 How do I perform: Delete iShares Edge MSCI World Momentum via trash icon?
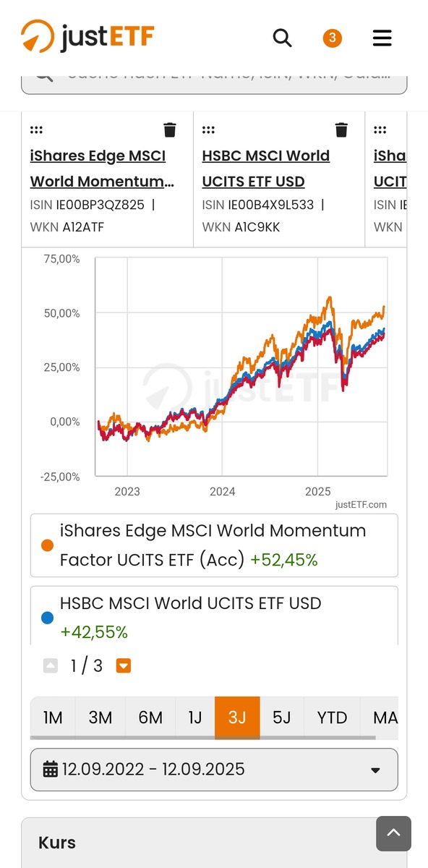tap(170, 129)
